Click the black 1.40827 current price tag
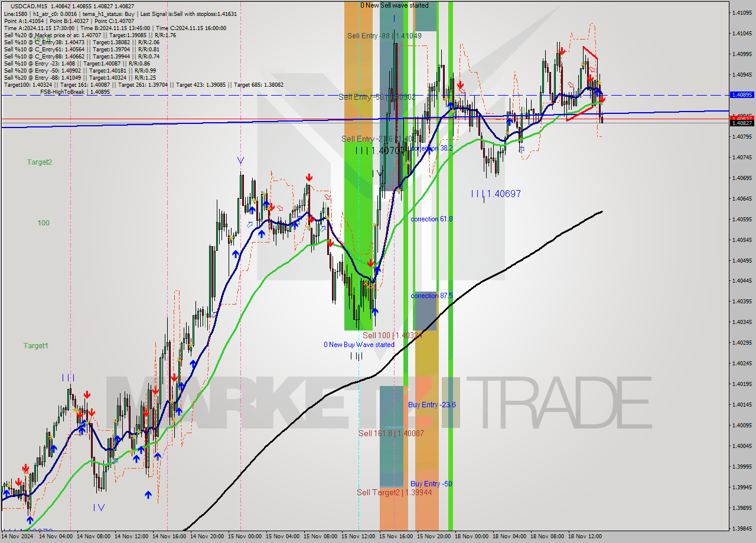This screenshot has height=543, width=756. pos(742,123)
